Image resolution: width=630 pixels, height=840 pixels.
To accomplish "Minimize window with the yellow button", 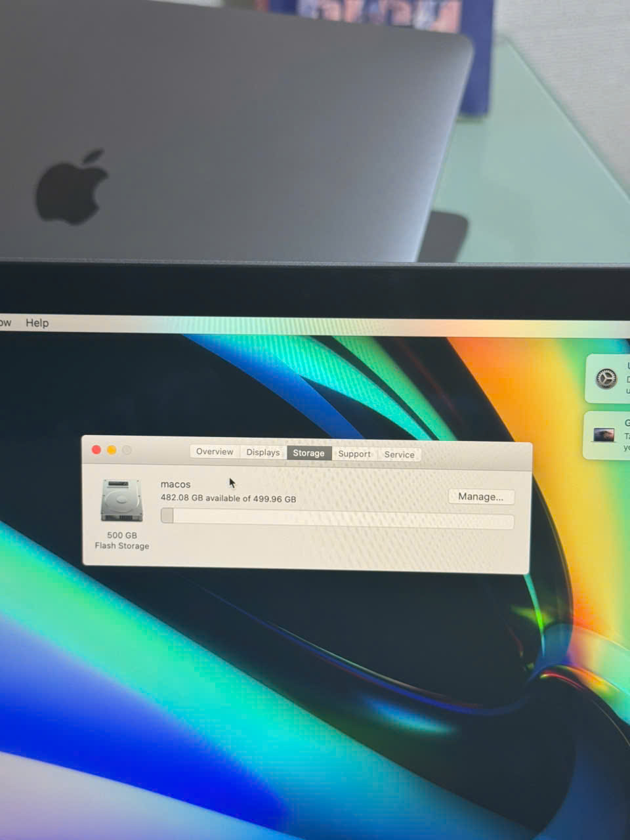I will click(x=112, y=450).
